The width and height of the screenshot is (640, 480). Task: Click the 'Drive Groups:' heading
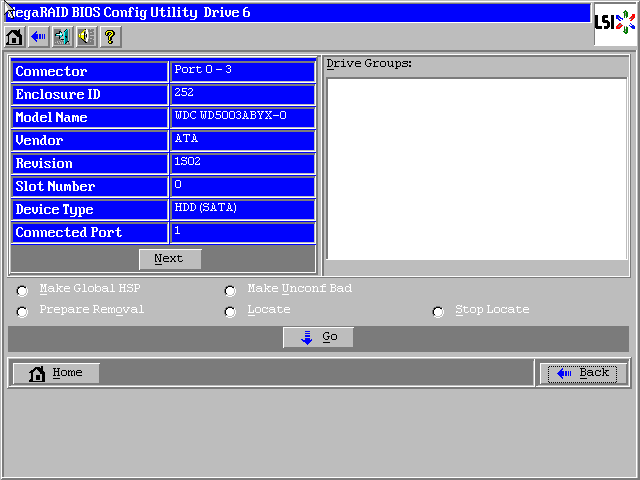(369, 64)
